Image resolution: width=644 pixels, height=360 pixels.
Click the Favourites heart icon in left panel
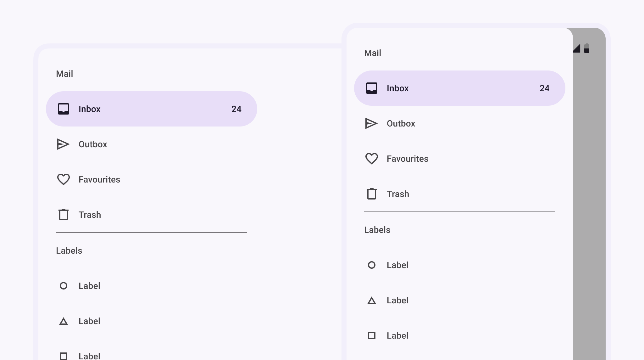pyautogui.click(x=64, y=179)
